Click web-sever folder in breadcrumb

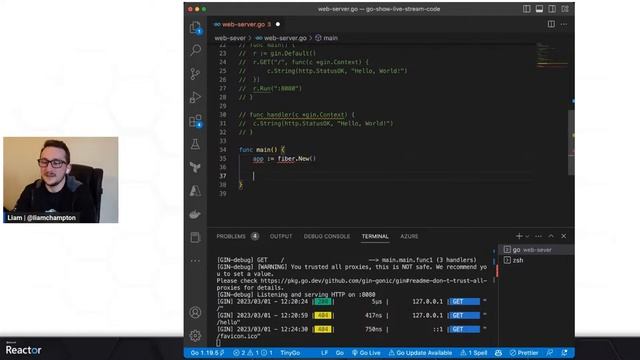[230, 38]
